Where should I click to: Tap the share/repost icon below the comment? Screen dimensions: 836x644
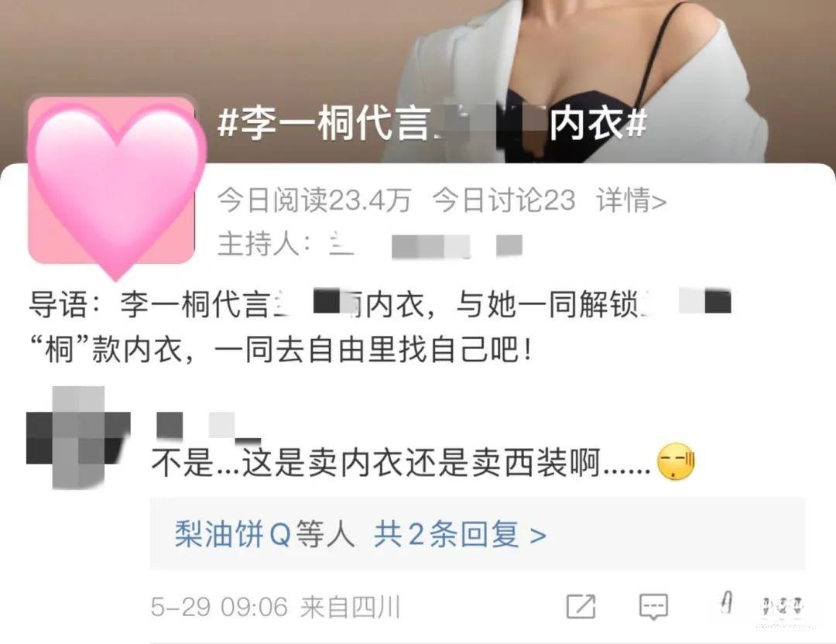click(x=581, y=605)
